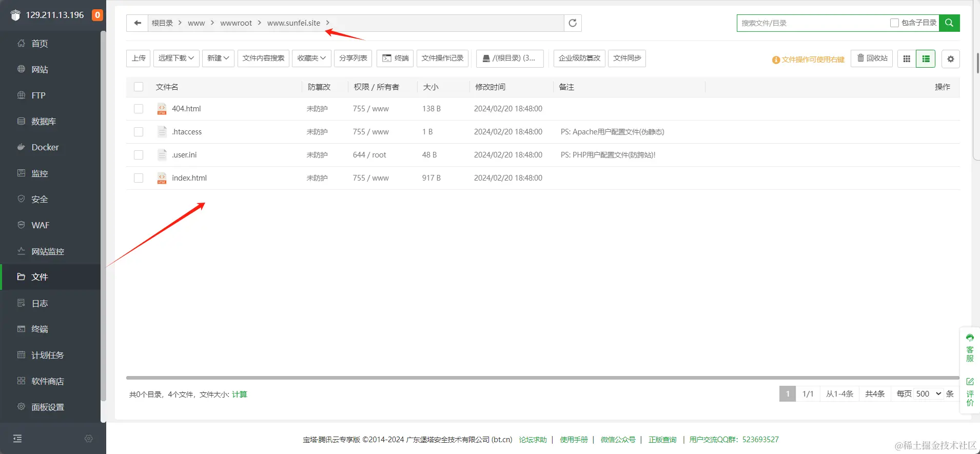Expand the 收藏夹 dropdown
Screen dimensions: 980x454
[x=311, y=58]
